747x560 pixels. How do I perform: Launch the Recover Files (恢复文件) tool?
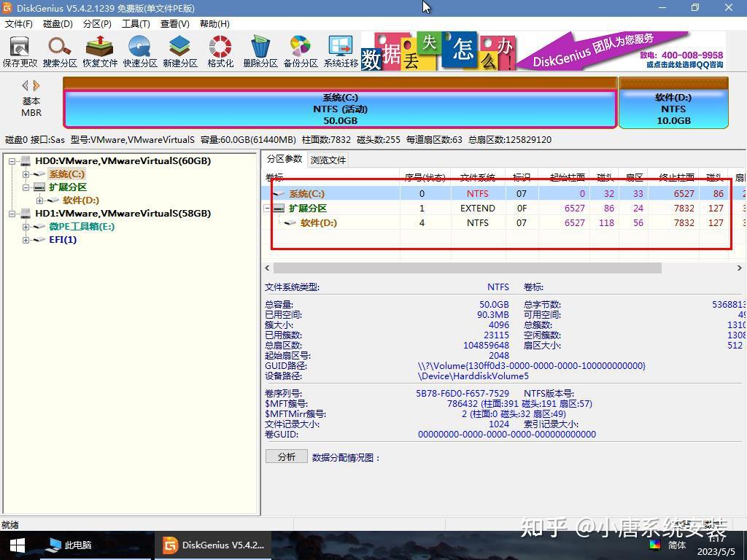pyautogui.click(x=99, y=52)
